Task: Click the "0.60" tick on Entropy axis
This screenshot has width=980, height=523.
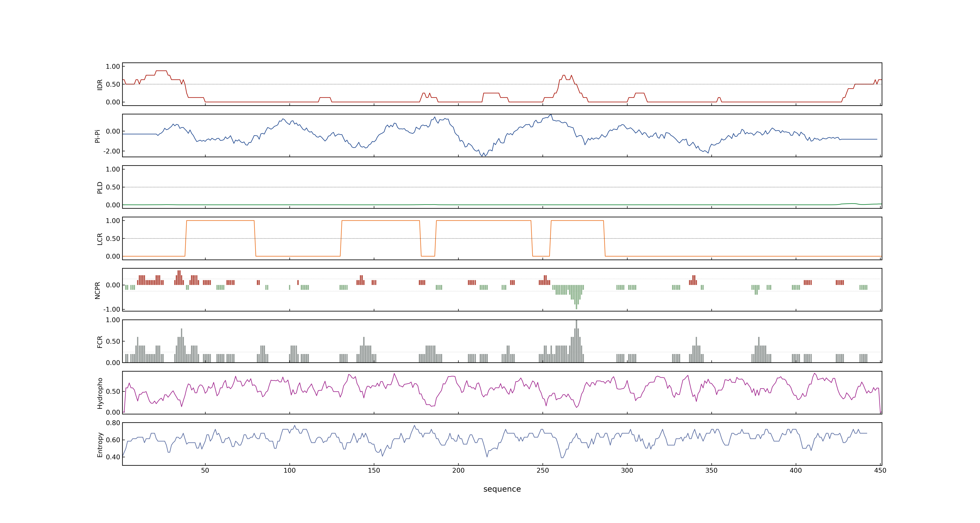Action: point(113,440)
